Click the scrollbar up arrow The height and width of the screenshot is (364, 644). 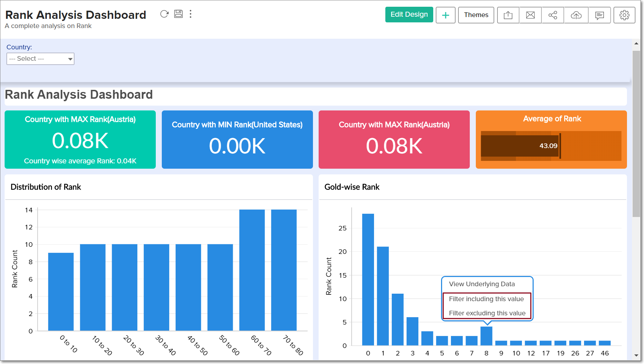click(x=636, y=44)
